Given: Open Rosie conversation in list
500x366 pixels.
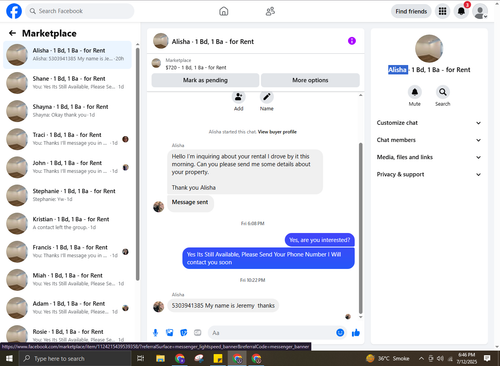Looking at the screenshot, I should [68, 333].
